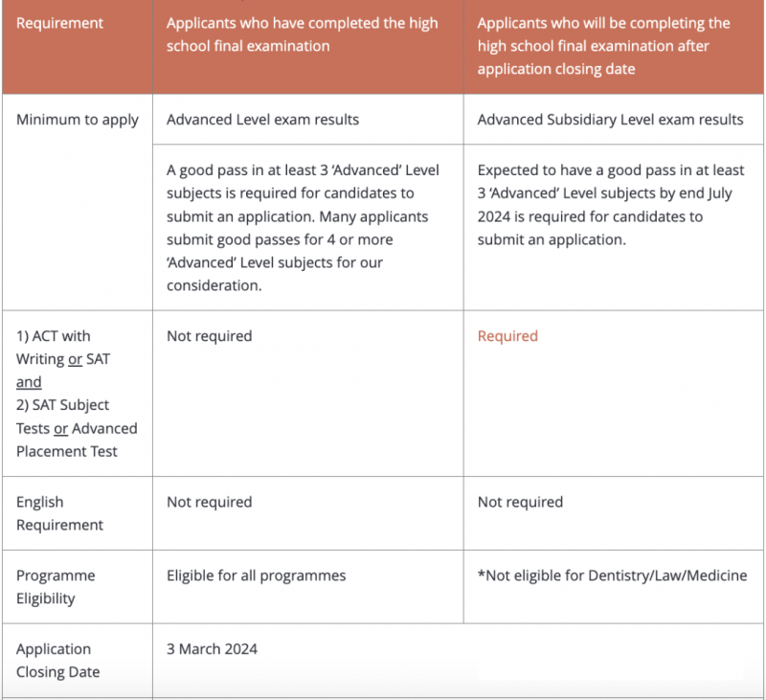Click 'Programme Eligibility' row label

pos(56,587)
